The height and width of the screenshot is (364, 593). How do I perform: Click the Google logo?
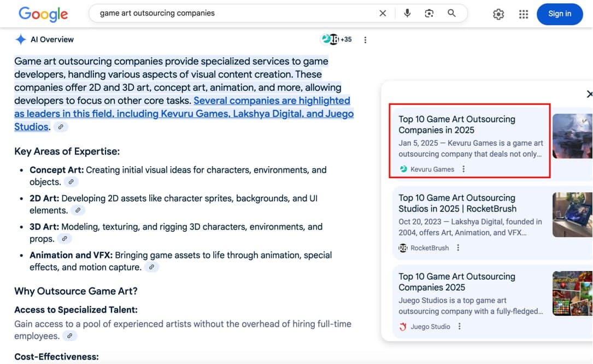point(43,14)
